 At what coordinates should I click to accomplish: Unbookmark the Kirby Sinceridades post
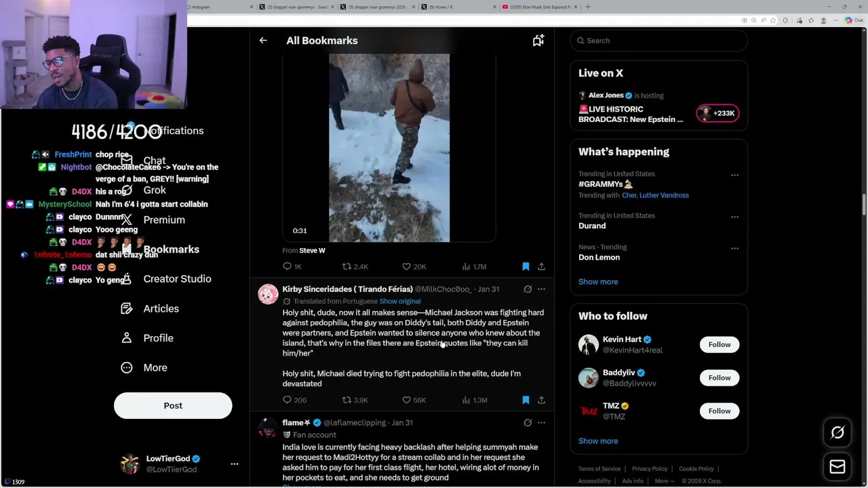point(526,401)
